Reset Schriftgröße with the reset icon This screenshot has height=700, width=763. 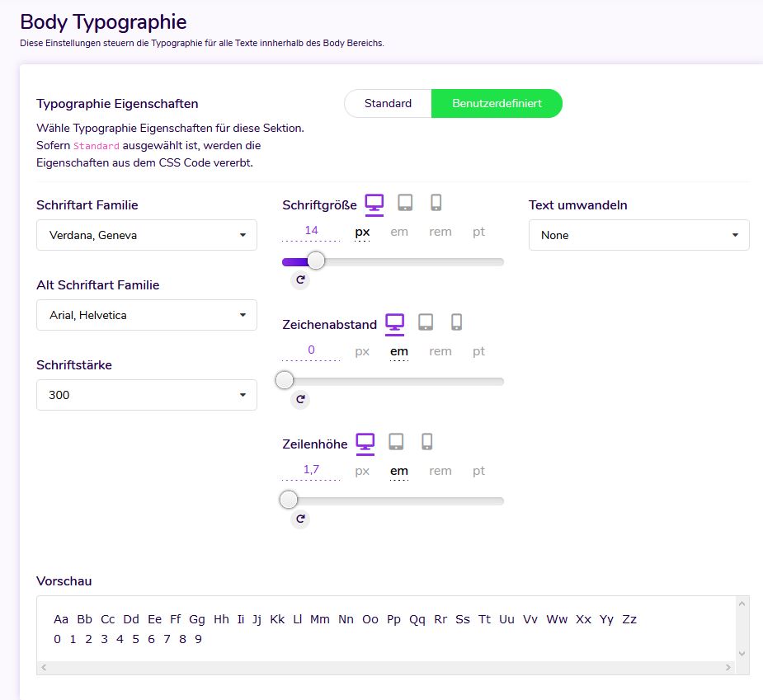[300, 280]
